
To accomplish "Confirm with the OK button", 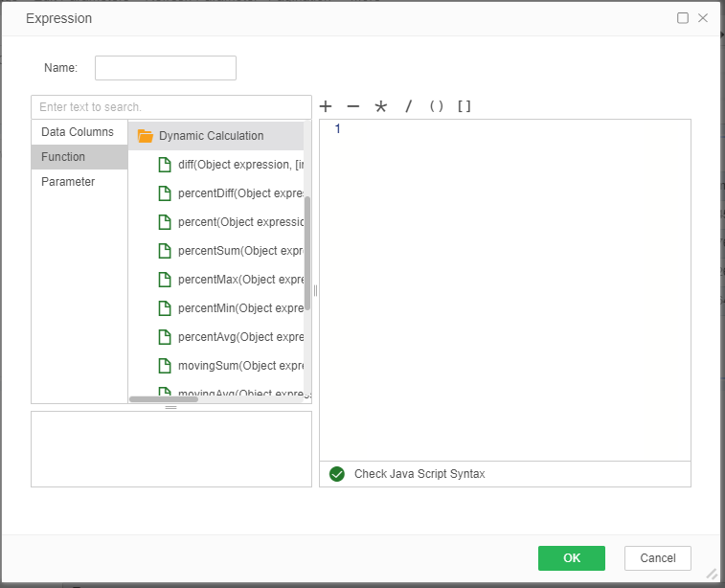I will pyautogui.click(x=572, y=558).
